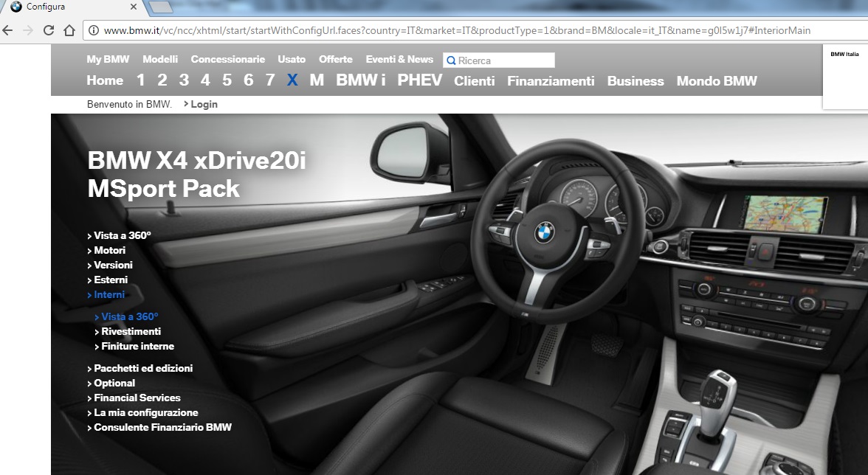The height and width of the screenshot is (475, 868).
Task: Open Finanziamenti section
Action: click(551, 81)
